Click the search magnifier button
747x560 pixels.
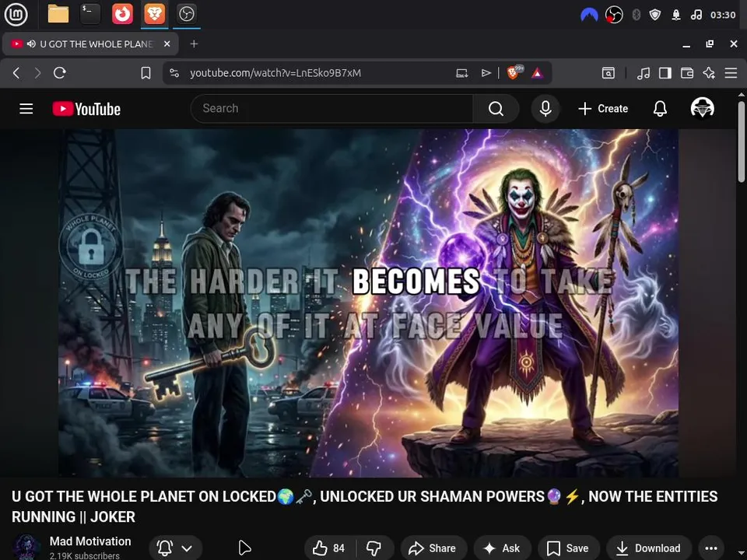[496, 109]
